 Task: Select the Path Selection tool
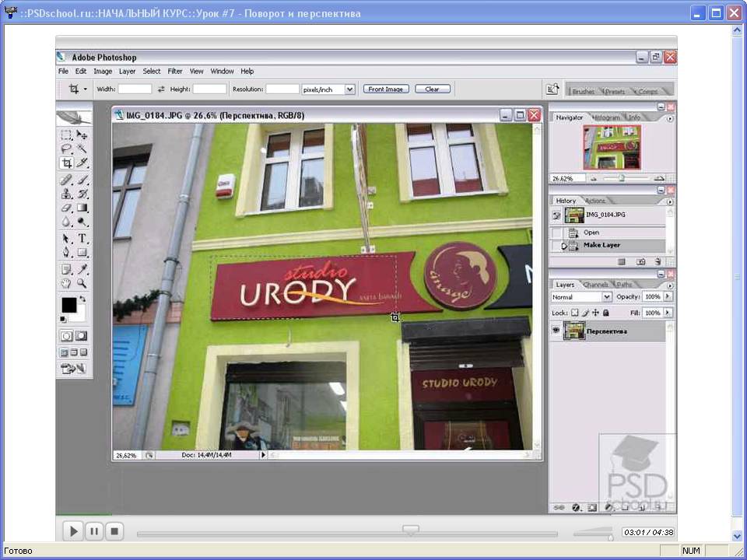tap(67, 238)
